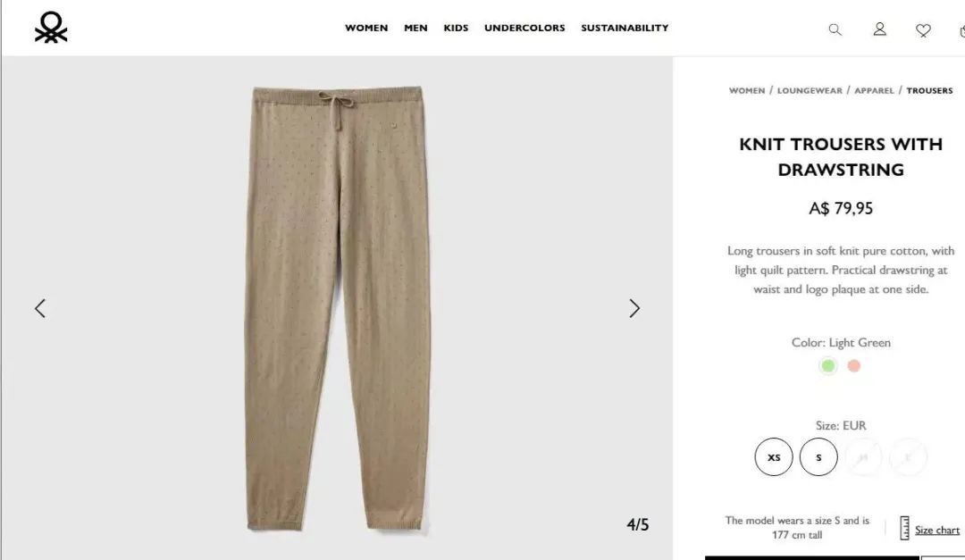Viewport: 965px width, 560px height.
Task: Click the ruler icon beside Size chart
Action: pyautogui.click(x=904, y=528)
